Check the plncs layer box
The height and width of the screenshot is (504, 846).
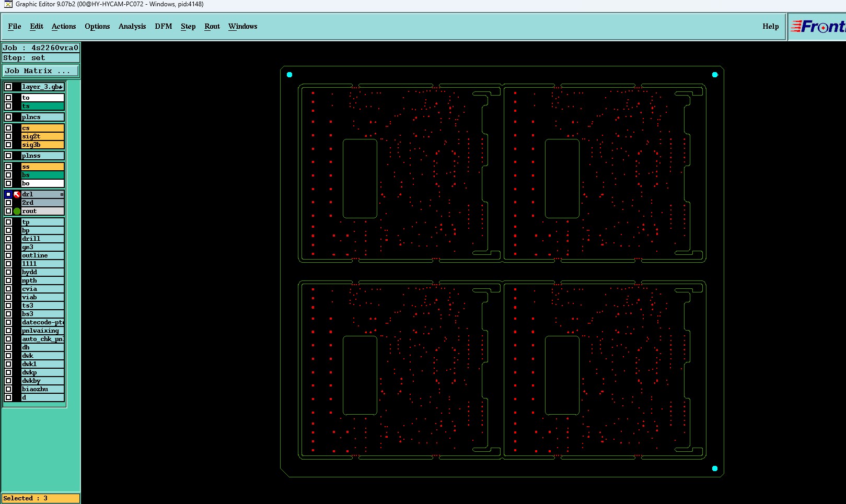[8, 117]
